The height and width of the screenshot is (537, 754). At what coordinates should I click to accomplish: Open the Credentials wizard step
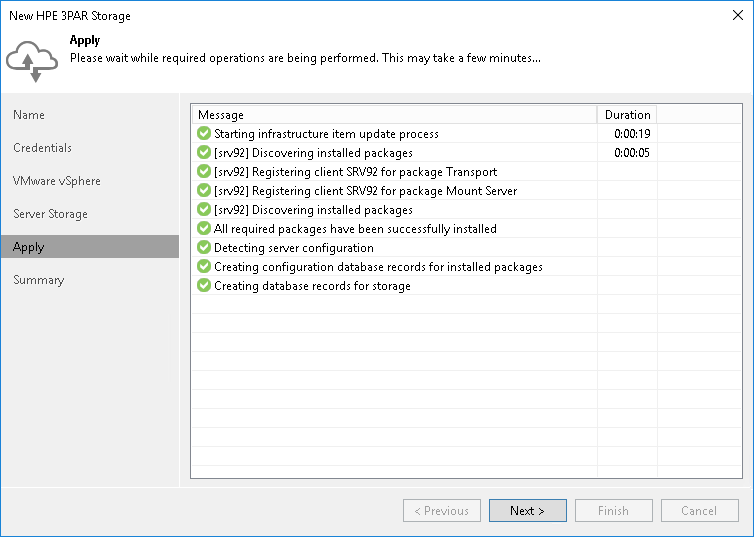tap(43, 148)
